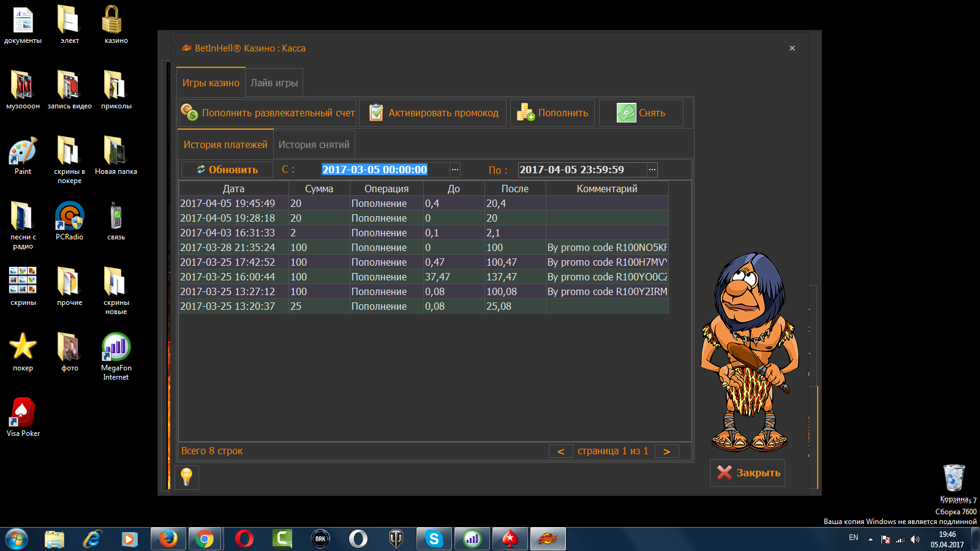980x551 pixels.
Task: Click Пополнить развлекательный счет button
Action: pos(268,113)
